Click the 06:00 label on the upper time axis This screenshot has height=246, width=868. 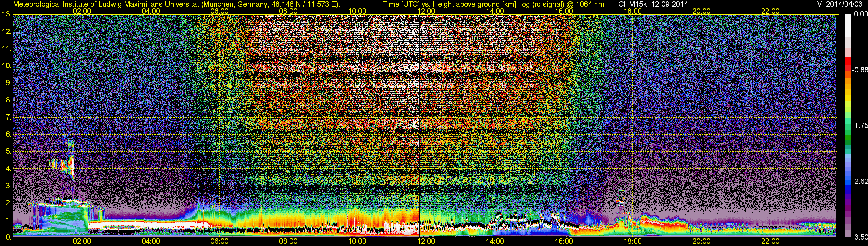[x=219, y=11]
